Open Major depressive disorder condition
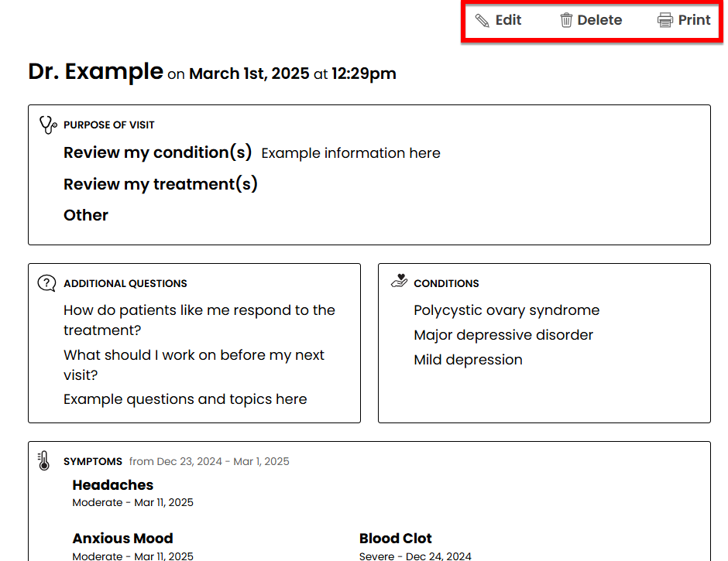 coord(503,335)
